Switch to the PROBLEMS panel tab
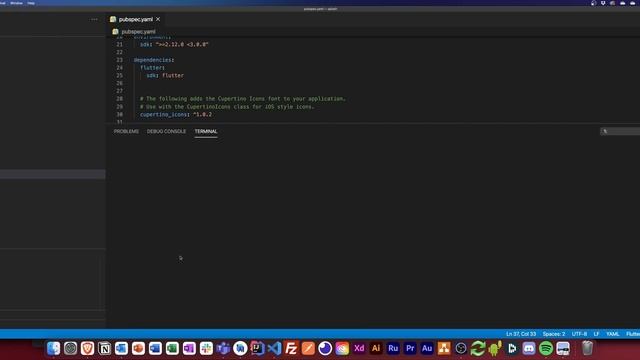 (126, 131)
